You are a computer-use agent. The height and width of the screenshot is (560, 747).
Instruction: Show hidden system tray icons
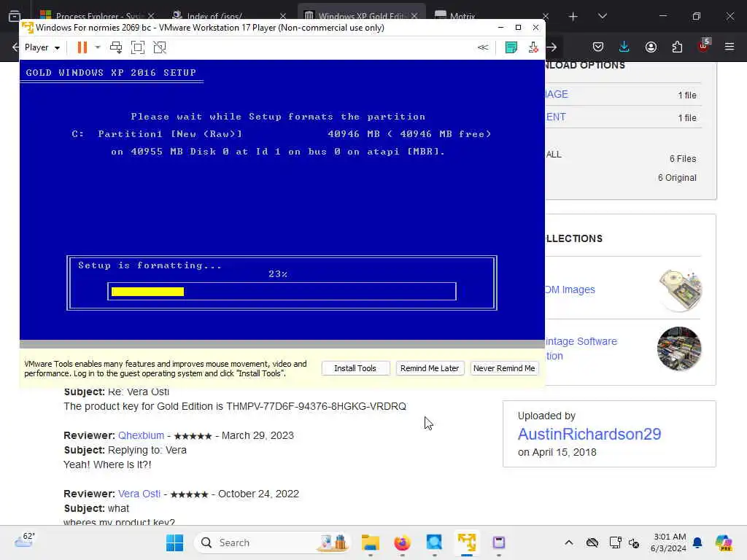coord(569,542)
